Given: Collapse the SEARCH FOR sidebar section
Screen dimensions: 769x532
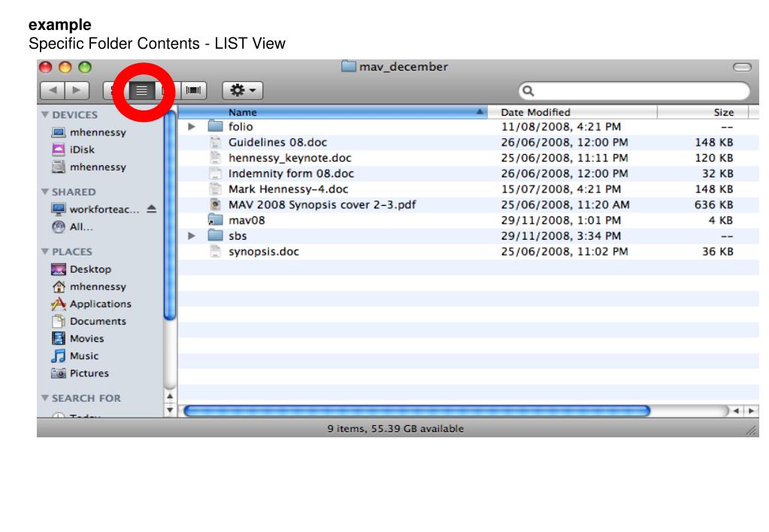Looking at the screenshot, I should pyautogui.click(x=45, y=397).
